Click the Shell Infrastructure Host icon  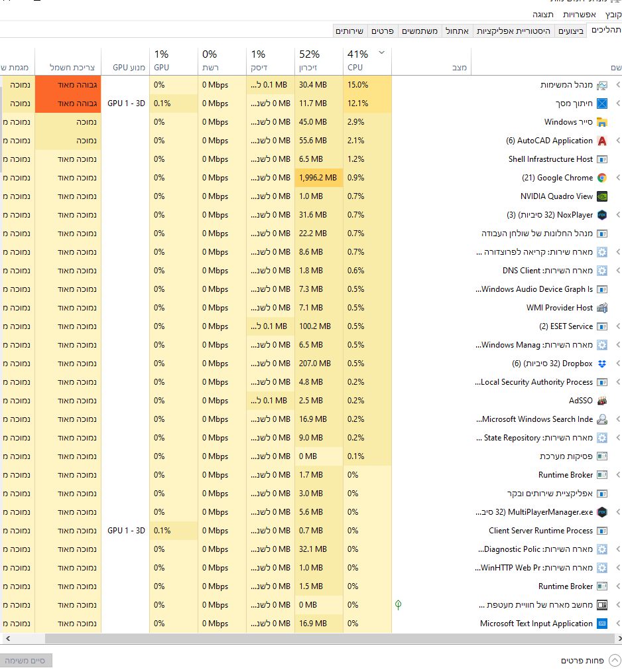tap(602, 159)
